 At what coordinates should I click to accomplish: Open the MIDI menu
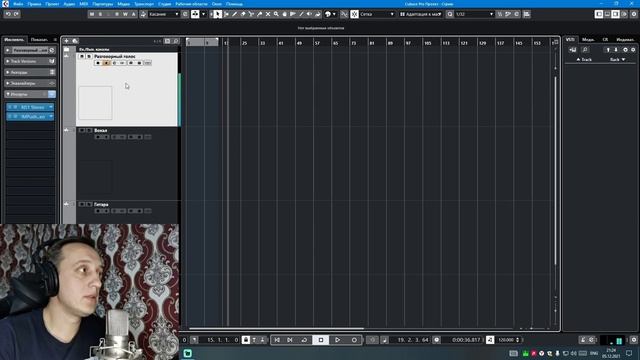pyautogui.click(x=84, y=4)
